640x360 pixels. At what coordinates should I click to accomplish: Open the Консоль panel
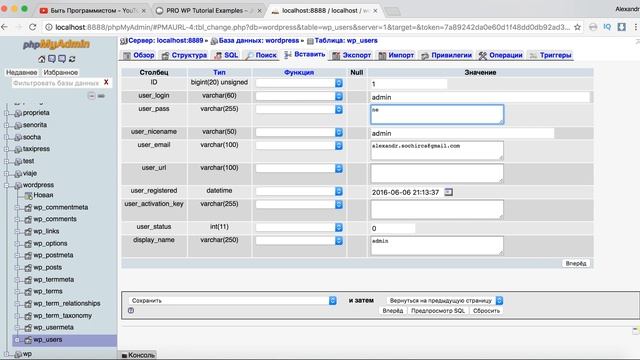[x=138, y=355]
